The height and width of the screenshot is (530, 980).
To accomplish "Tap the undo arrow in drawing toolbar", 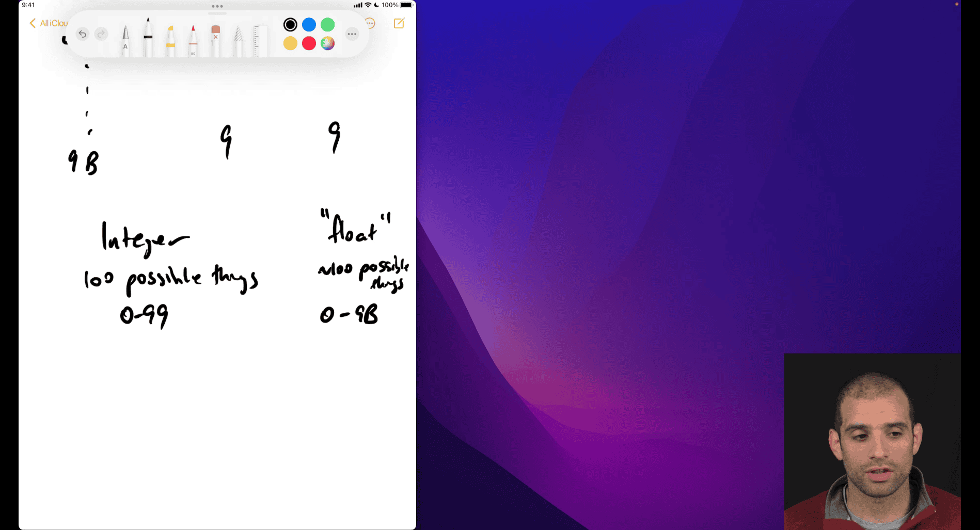I will (x=82, y=34).
